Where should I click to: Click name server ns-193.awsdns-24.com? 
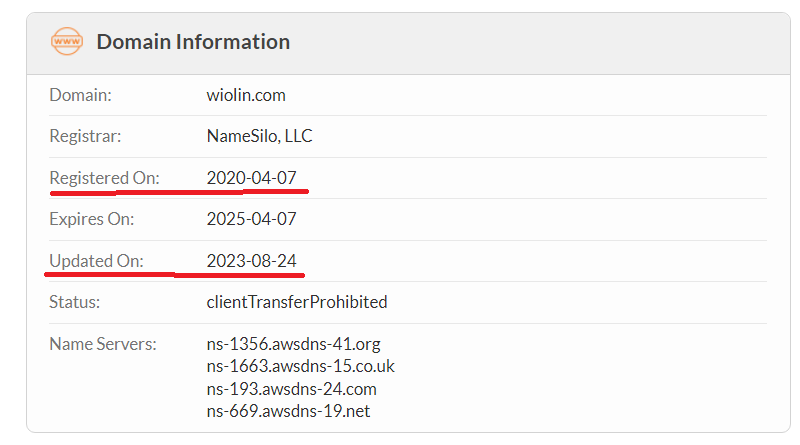pos(291,389)
